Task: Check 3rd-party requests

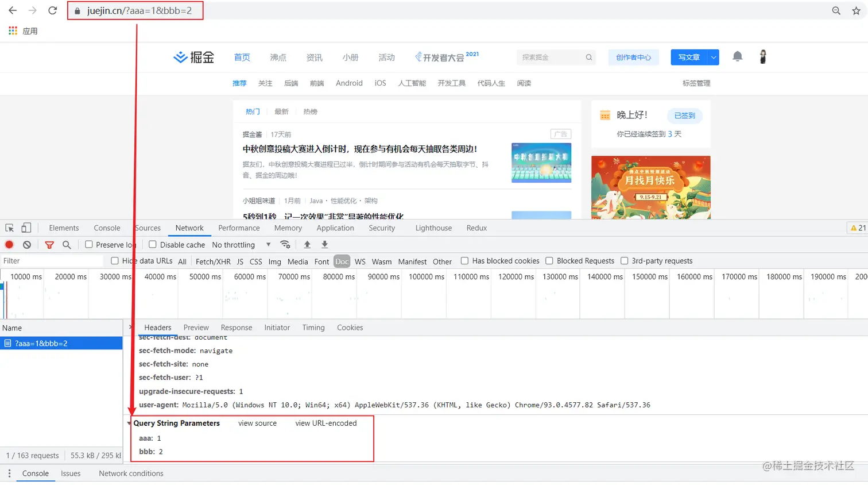Action: [x=624, y=261]
